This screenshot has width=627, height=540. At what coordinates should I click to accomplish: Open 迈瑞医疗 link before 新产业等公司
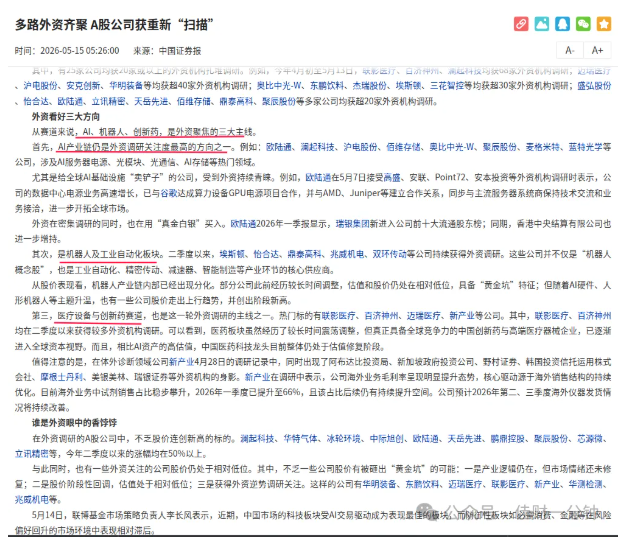click(x=424, y=316)
